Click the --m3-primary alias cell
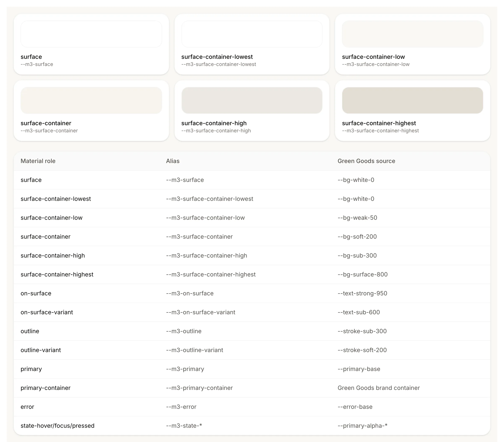 185,369
